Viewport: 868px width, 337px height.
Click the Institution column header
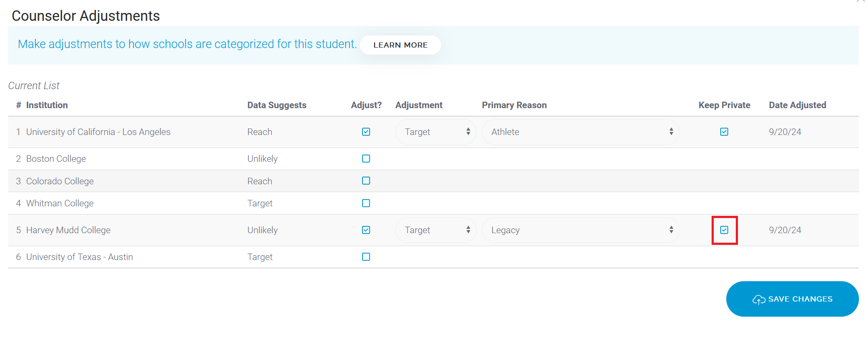click(x=47, y=105)
